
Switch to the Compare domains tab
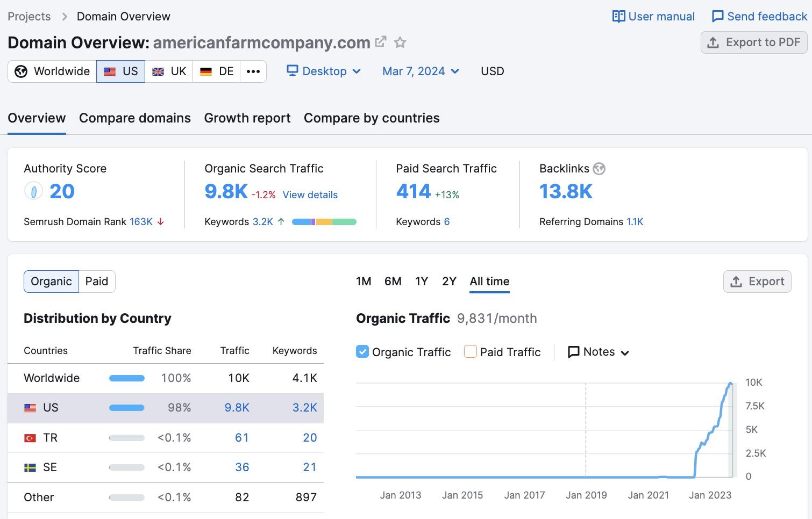pyautogui.click(x=135, y=118)
